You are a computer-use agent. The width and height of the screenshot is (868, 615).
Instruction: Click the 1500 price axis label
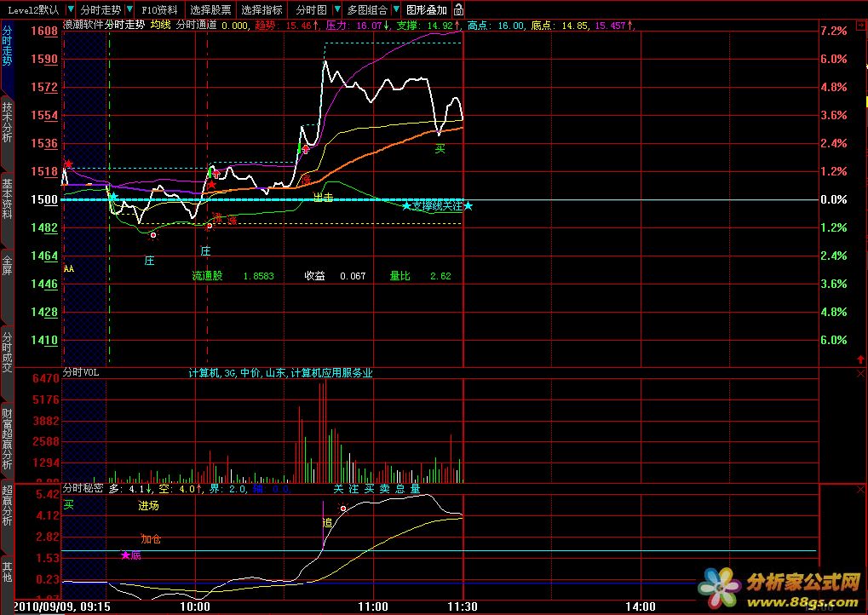click(44, 199)
